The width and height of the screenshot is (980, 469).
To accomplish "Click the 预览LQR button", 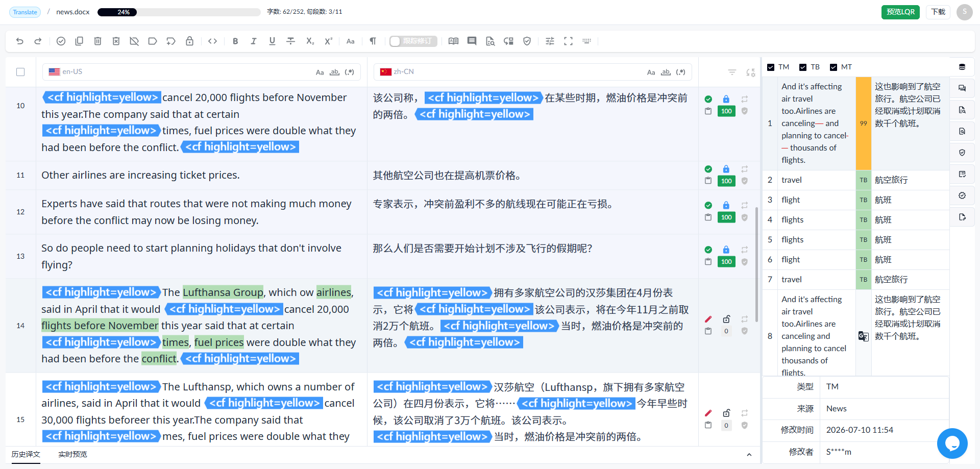I will pos(900,12).
